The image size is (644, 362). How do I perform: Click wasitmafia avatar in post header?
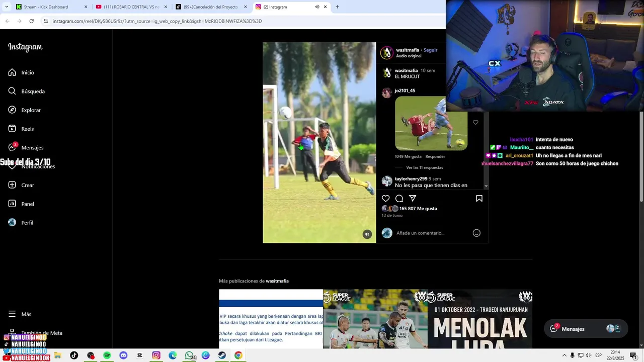pyautogui.click(x=386, y=53)
